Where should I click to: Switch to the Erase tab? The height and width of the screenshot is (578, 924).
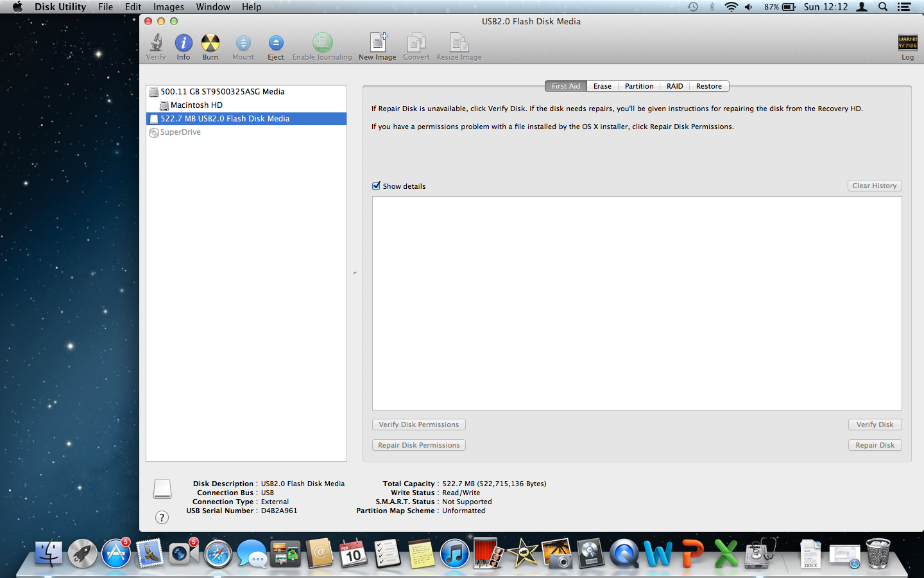coord(603,86)
